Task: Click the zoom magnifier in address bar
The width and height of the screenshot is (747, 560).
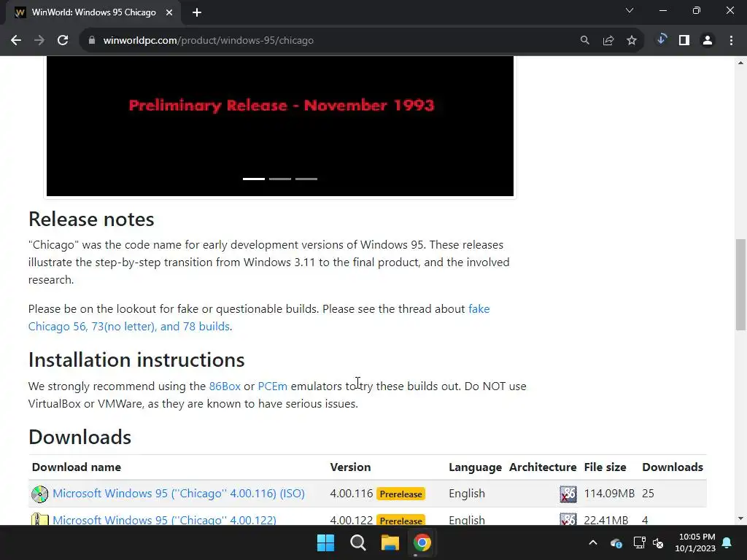Action: [x=584, y=41]
